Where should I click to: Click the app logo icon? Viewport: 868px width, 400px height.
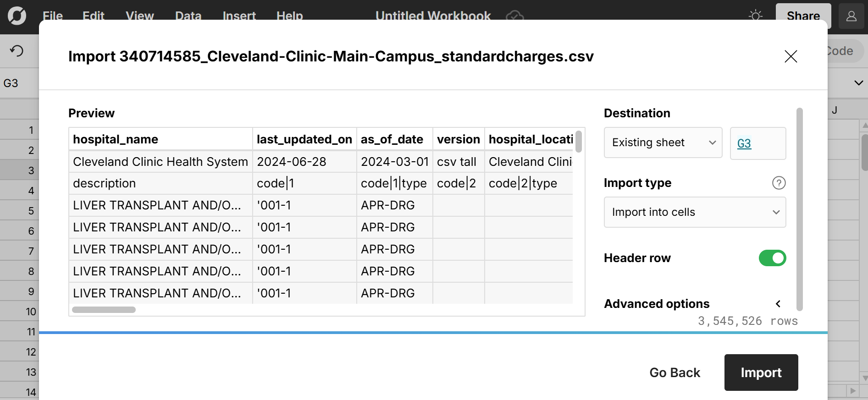(17, 16)
